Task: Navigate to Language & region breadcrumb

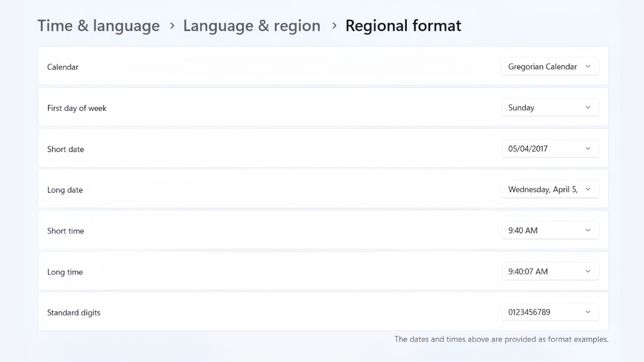Action: pyautogui.click(x=252, y=26)
